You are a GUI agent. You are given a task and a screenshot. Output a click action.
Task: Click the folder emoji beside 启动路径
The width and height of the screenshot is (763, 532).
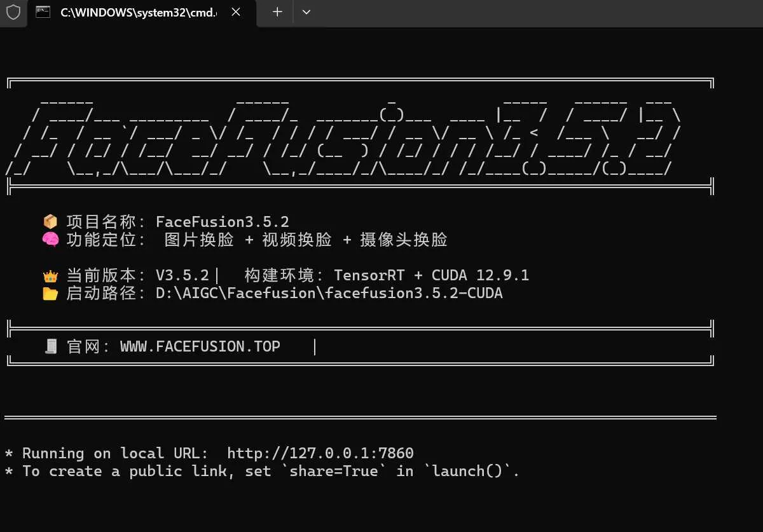50,294
